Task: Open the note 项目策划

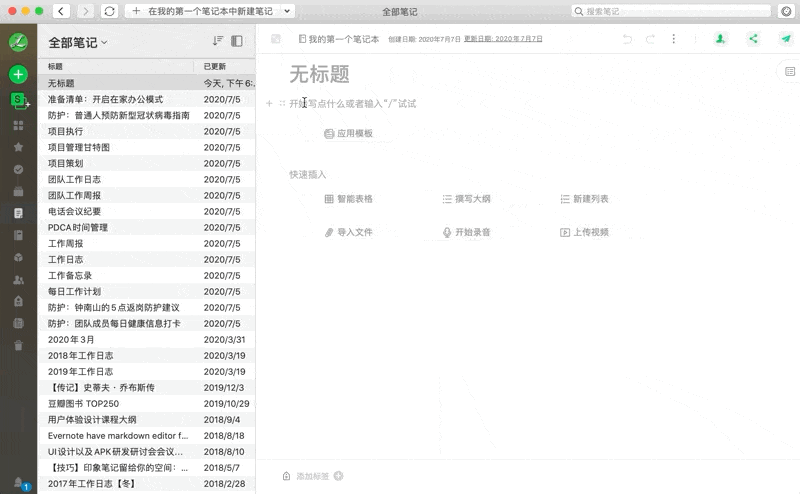Action: coord(146,163)
